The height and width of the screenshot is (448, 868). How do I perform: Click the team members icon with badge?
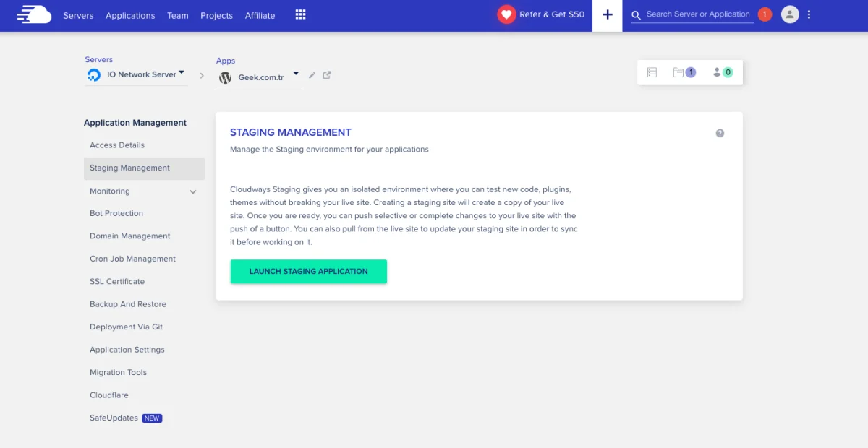pos(723,72)
